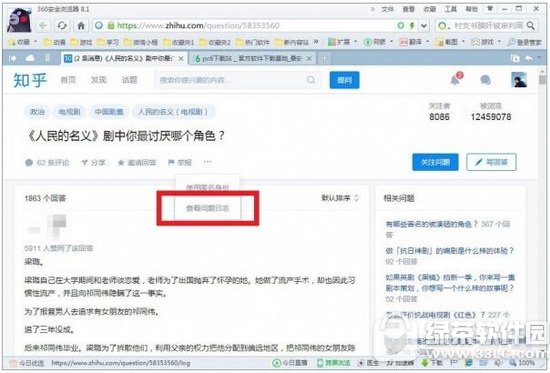Click the browser back arrow button
The height and width of the screenshot is (373, 550).
tap(43, 26)
